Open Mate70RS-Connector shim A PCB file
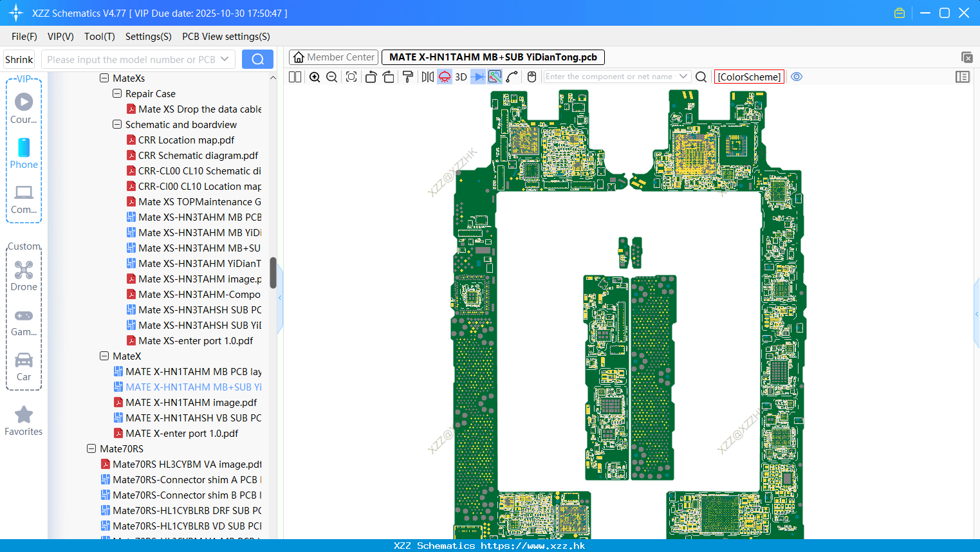The height and width of the screenshot is (552, 980). [x=187, y=479]
